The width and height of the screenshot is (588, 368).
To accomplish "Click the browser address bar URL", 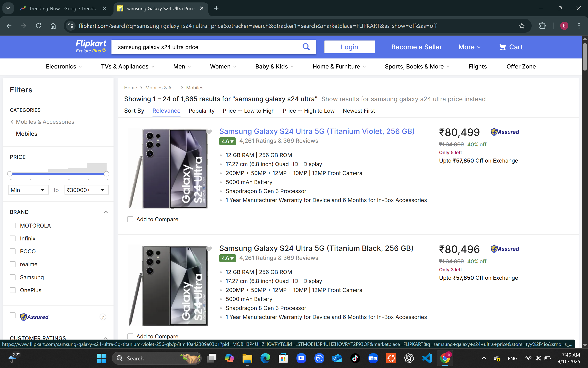I will (x=257, y=26).
